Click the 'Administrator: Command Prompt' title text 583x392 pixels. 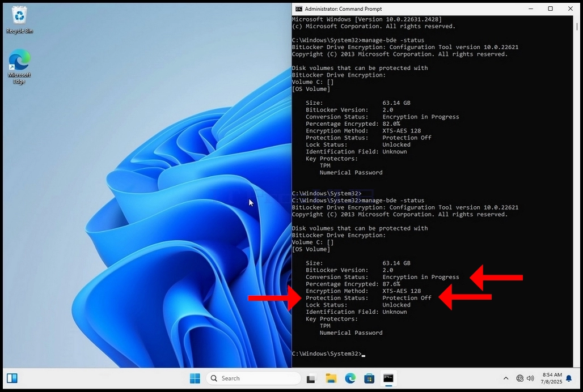tap(343, 8)
